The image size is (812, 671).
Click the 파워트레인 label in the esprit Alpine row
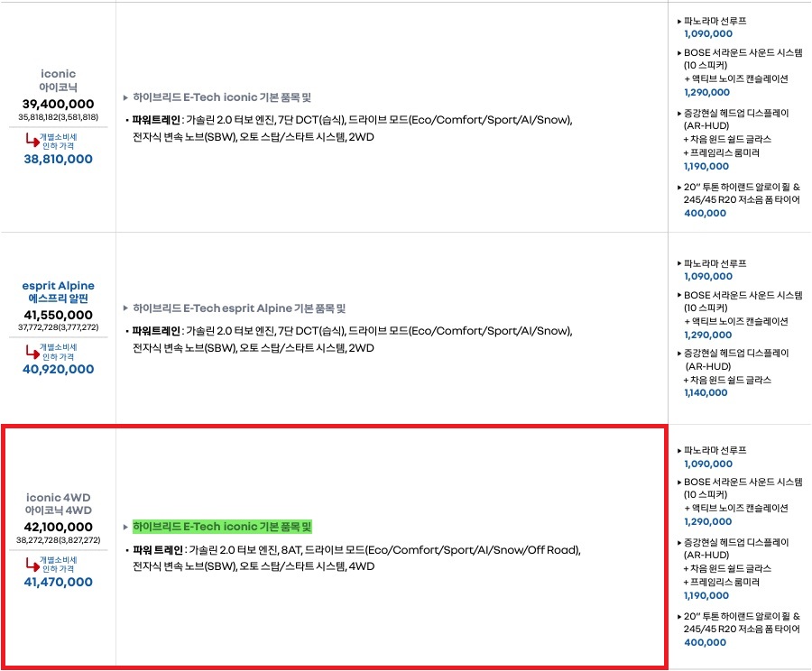157,331
